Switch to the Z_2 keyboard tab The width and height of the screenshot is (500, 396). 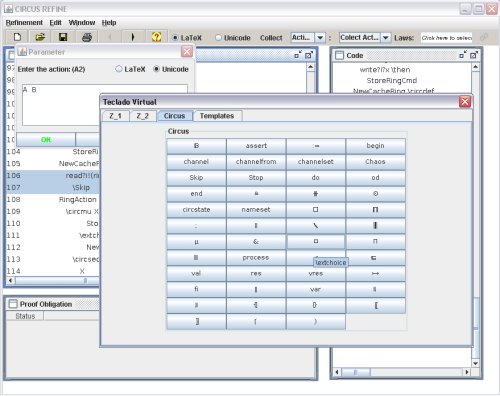coord(143,116)
